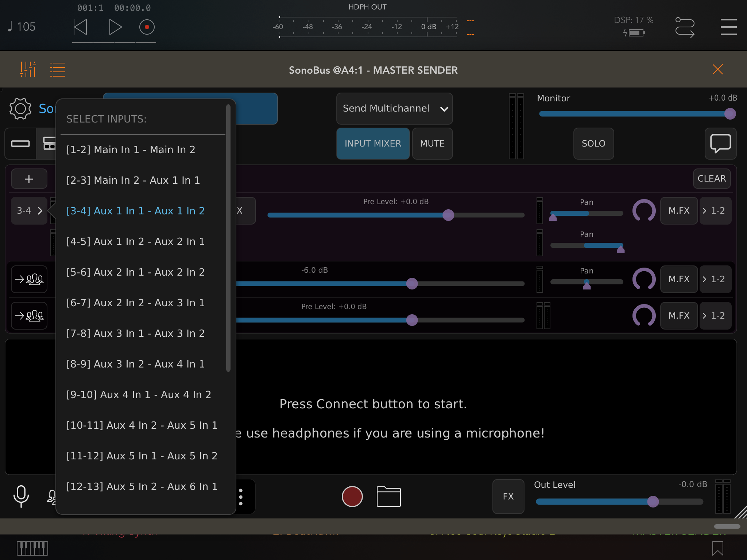Rewind to start with the skip-back button
This screenshot has height=560, width=747.
80,27
